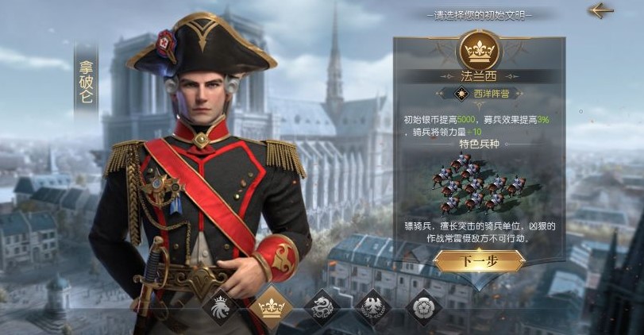Viewport: 644px width, 335px height.
Task: Choose the dragon civilization emblem
Action: click(x=322, y=307)
